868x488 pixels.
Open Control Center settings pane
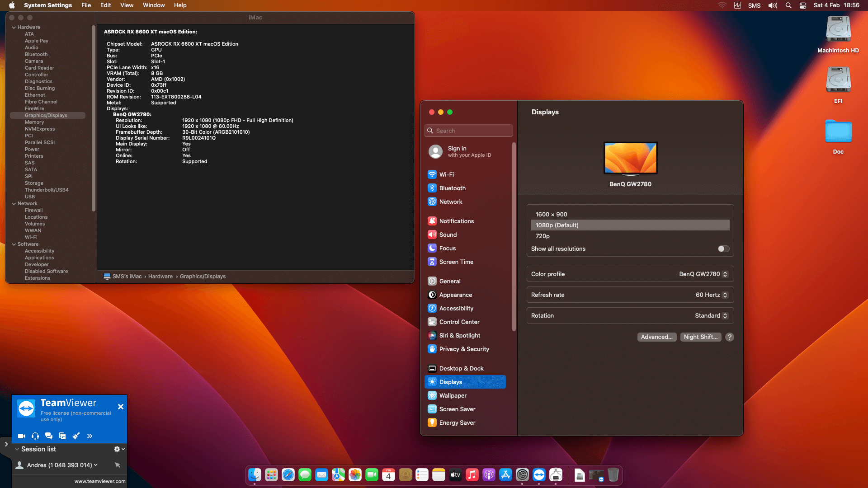click(x=459, y=322)
